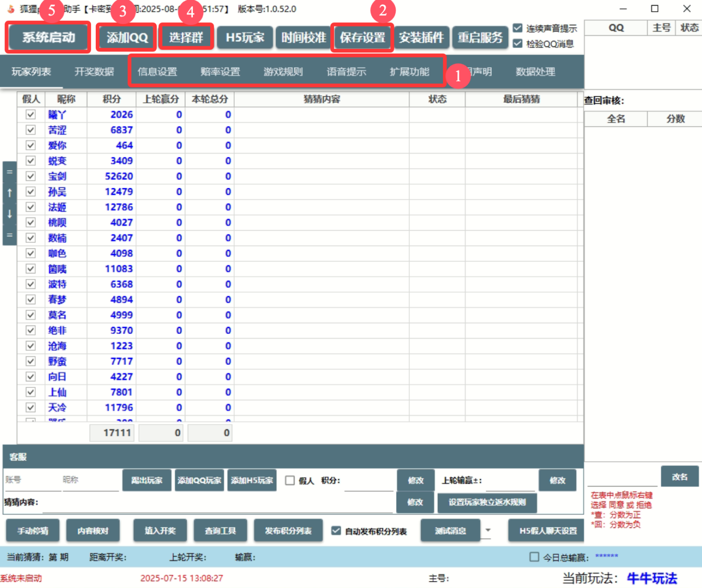Toggle 自动发布积分列表 checkbox
The width and height of the screenshot is (702, 588).
click(336, 530)
